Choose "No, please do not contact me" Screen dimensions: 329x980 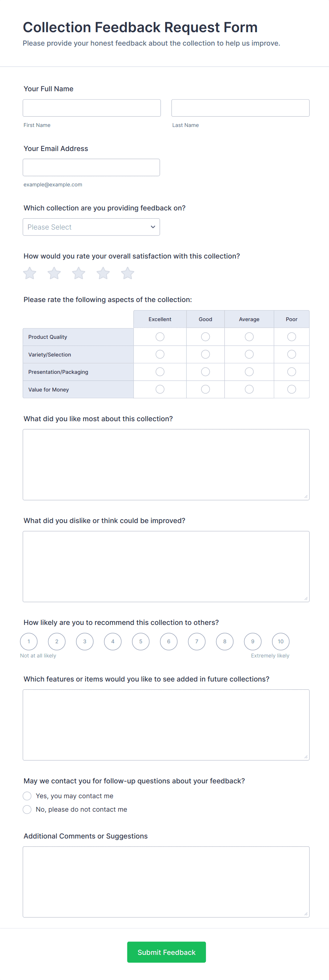[27, 809]
